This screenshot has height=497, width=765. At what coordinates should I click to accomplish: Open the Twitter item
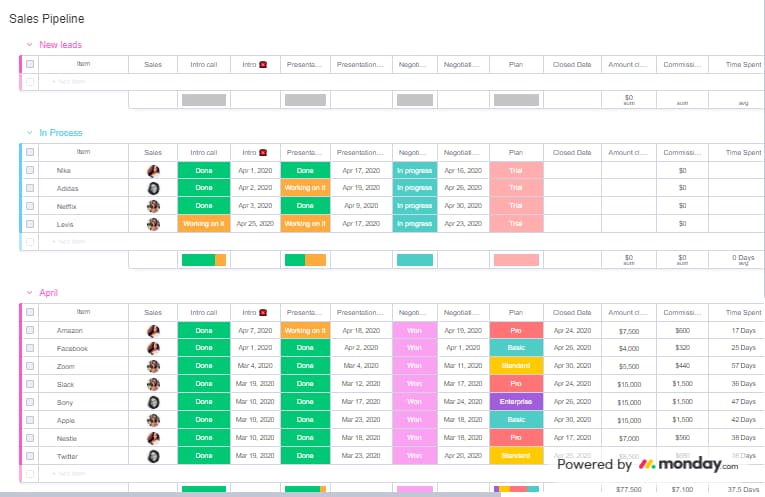(67, 457)
